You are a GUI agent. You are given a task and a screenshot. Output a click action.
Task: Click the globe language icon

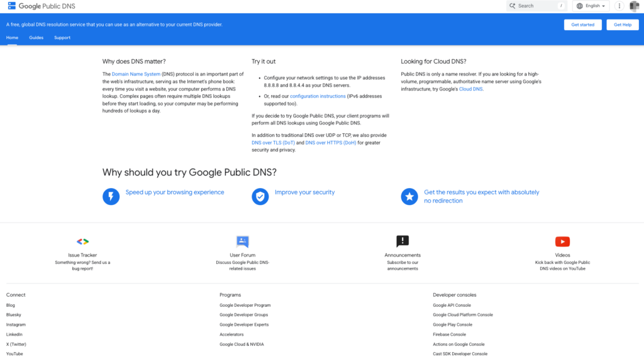(579, 6)
